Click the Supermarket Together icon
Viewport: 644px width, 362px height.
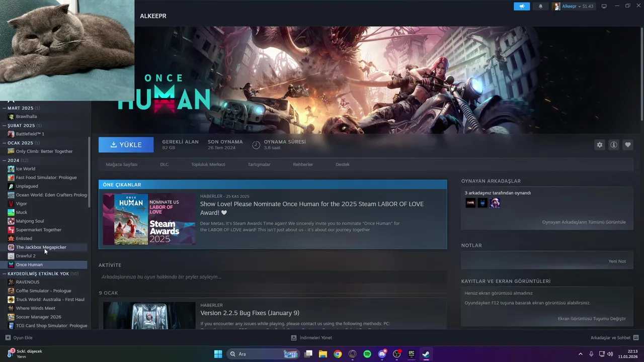[11, 230]
